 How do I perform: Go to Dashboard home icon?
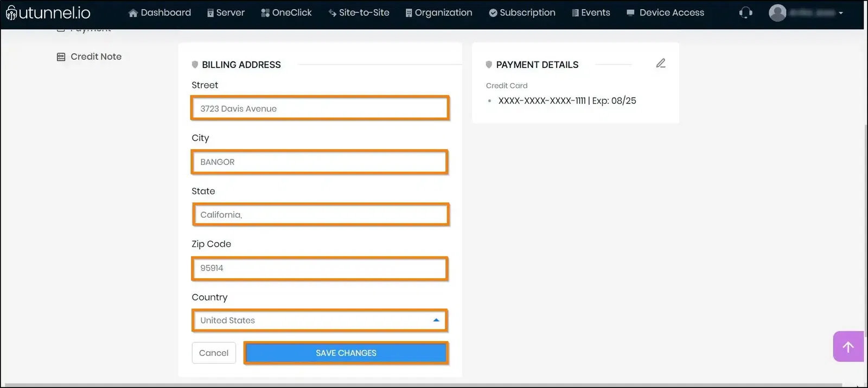pyautogui.click(x=133, y=13)
